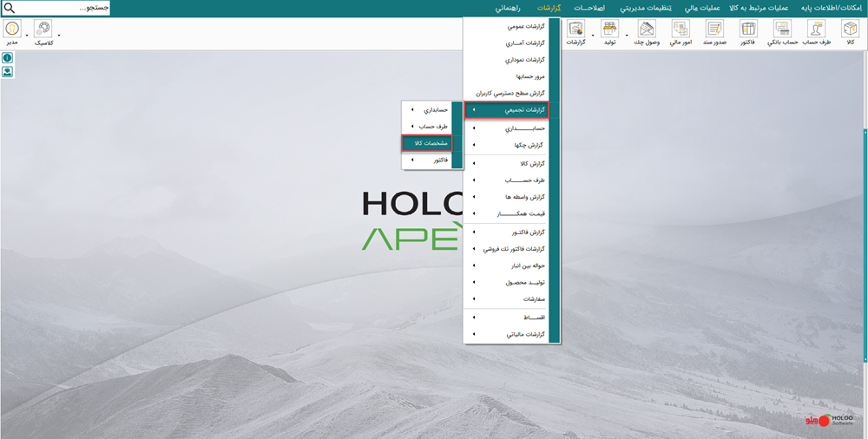Expand dropdown arrow between توليد and وصول چک
The width and height of the screenshot is (868, 439).
628,35
